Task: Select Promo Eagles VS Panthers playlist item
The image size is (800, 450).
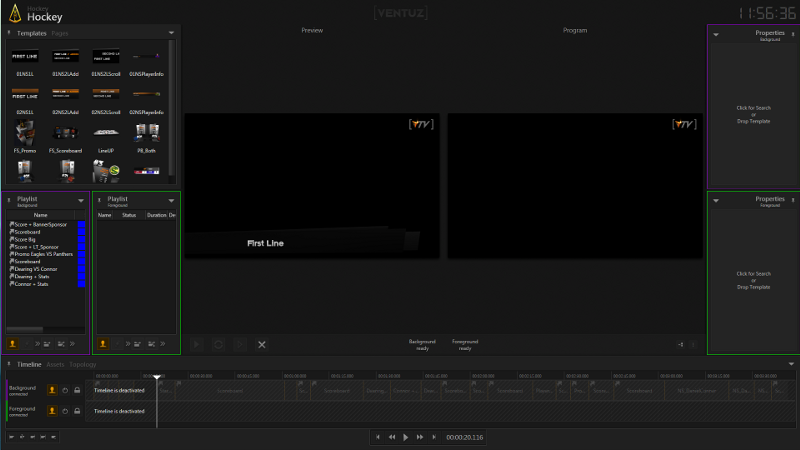Action: coord(43,254)
